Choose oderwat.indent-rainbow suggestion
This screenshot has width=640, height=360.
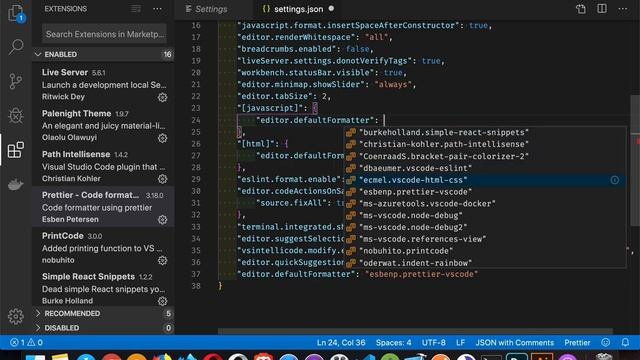[x=485, y=263]
